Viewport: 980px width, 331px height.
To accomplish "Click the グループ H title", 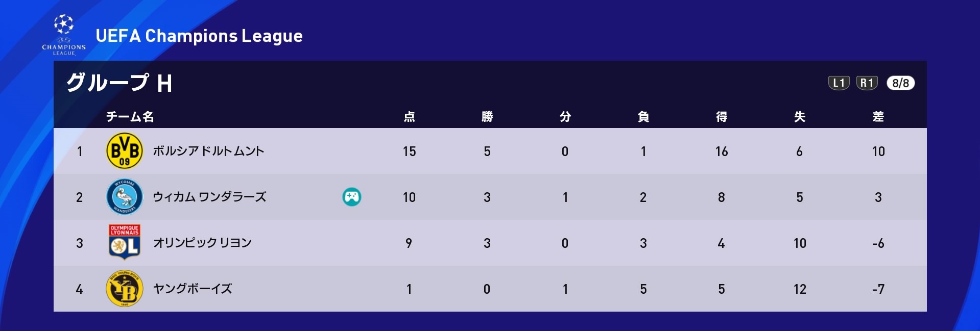I will 119,83.
